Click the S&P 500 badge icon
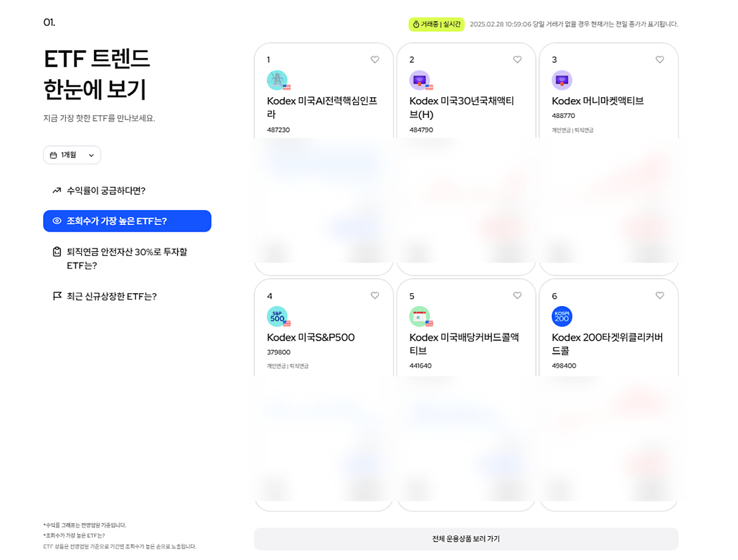The height and width of the screenshot is (560, 738). click(x=279, y=316)
